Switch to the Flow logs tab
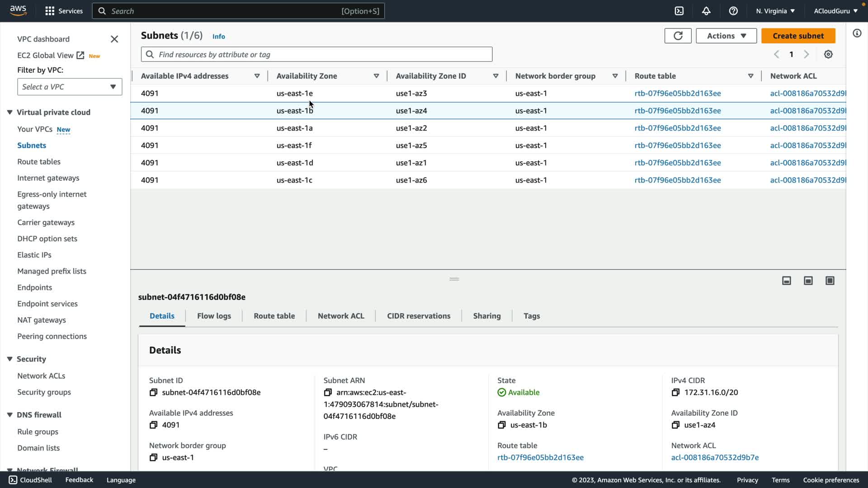This screenshot has width=868, height=488. [214, 316]
